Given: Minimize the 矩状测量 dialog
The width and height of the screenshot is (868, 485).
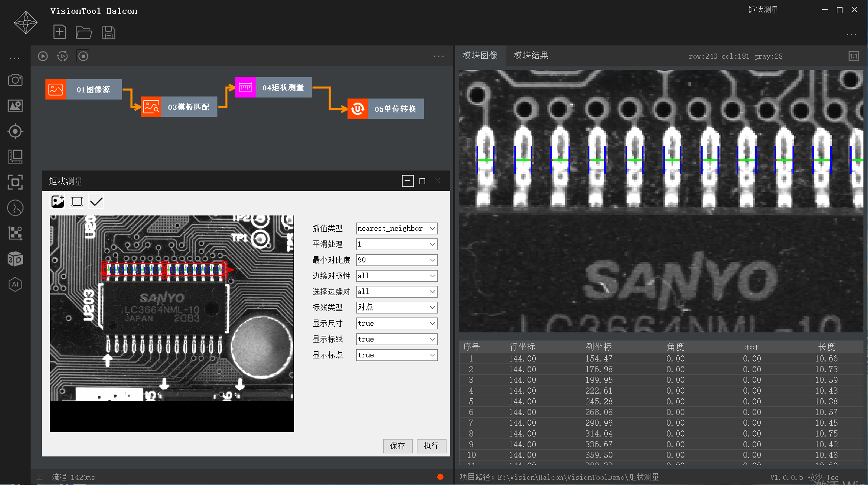Looking at the screenshot, I should click(x=408, y=181).
